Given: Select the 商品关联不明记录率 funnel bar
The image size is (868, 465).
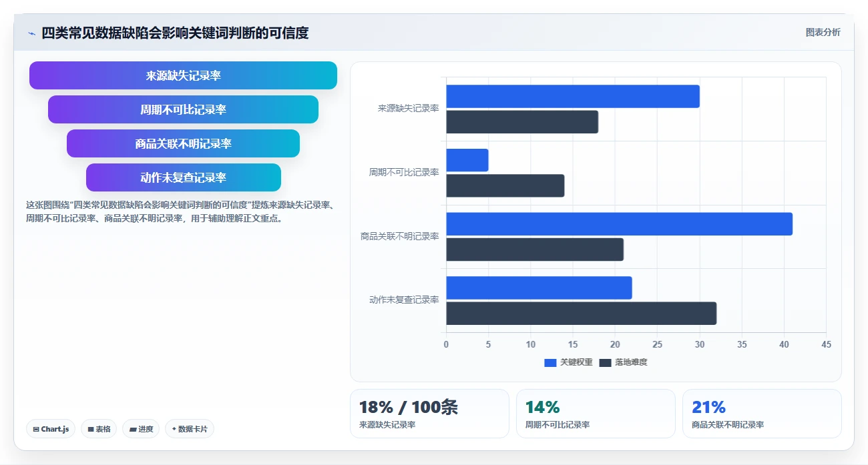Looking at the screenshot, I should (x=183, y=143).
